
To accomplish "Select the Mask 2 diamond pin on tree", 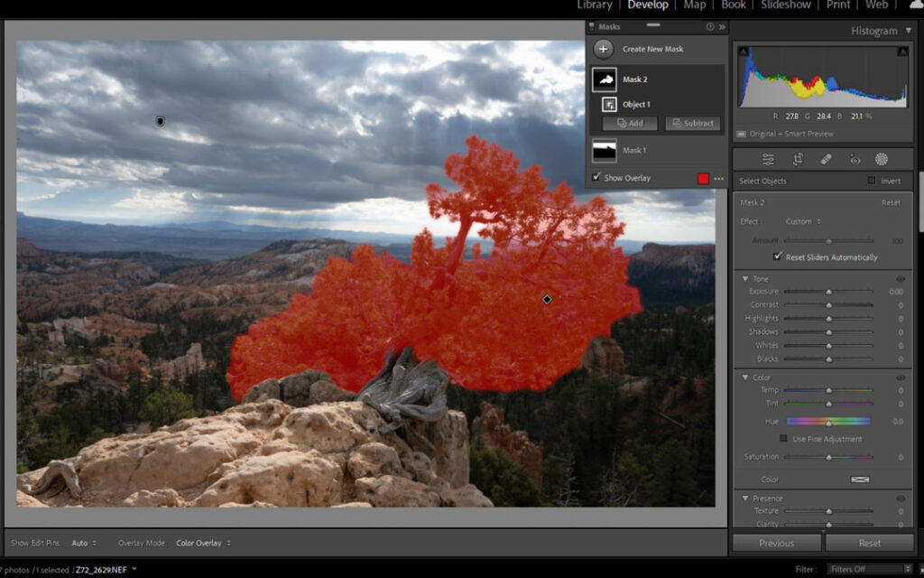I will [547, 300].
